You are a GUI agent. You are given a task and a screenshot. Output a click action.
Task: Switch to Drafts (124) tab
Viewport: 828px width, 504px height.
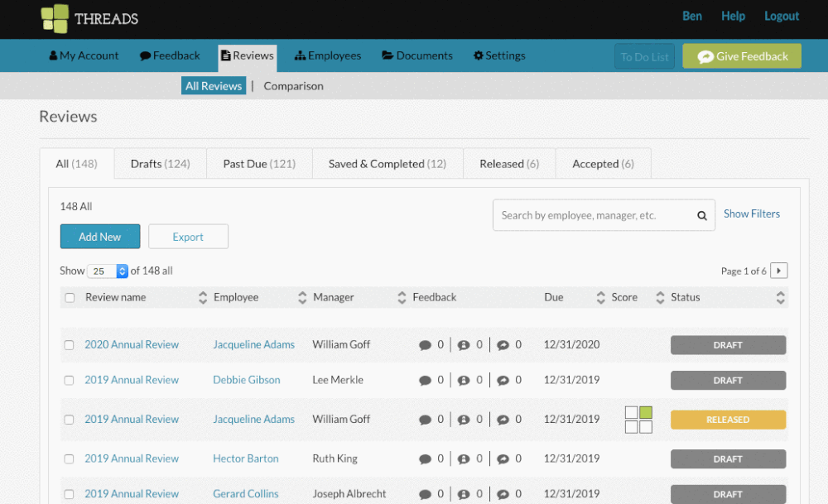161,164
